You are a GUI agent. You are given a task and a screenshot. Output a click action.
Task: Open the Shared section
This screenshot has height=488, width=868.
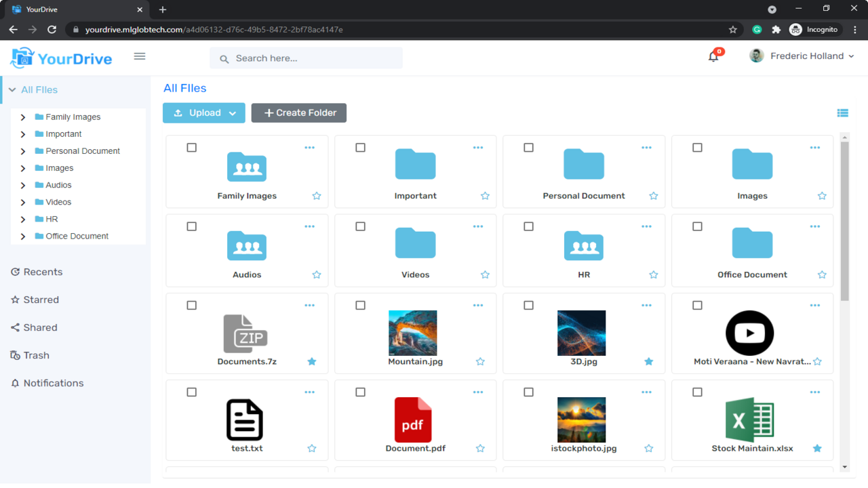pos(39,327)
